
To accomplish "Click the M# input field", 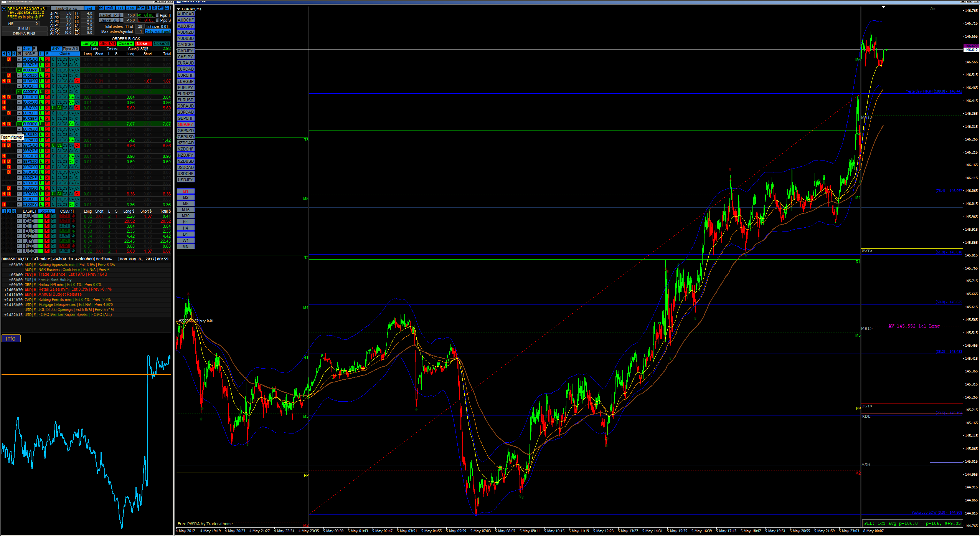I will click(26, 24).
